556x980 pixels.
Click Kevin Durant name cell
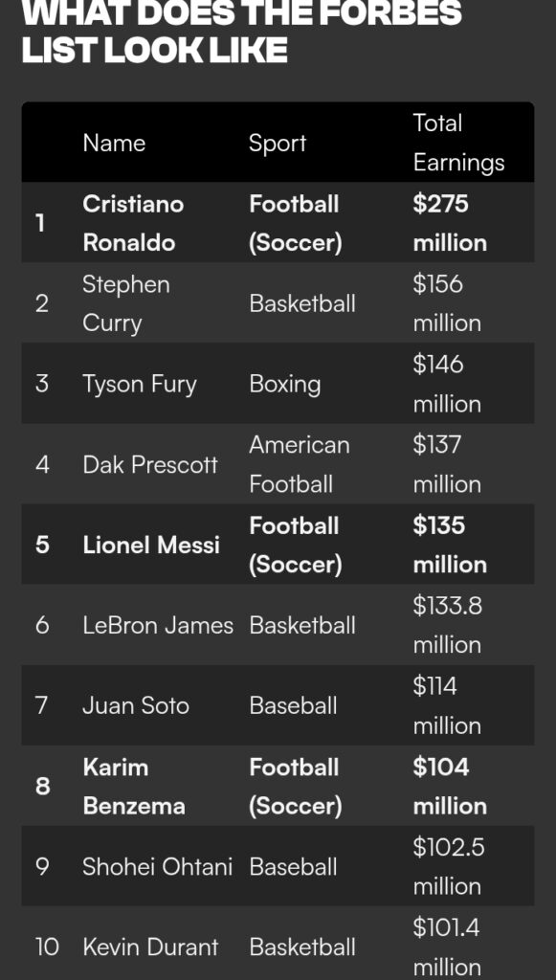coord(150,947)
